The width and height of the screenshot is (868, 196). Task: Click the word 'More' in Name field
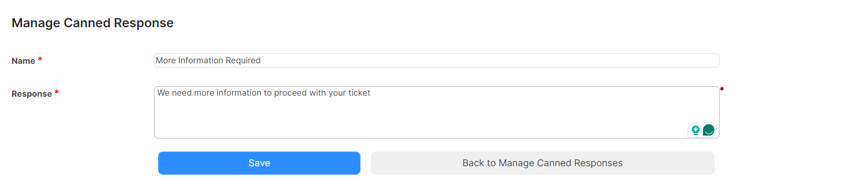[166, 60]
